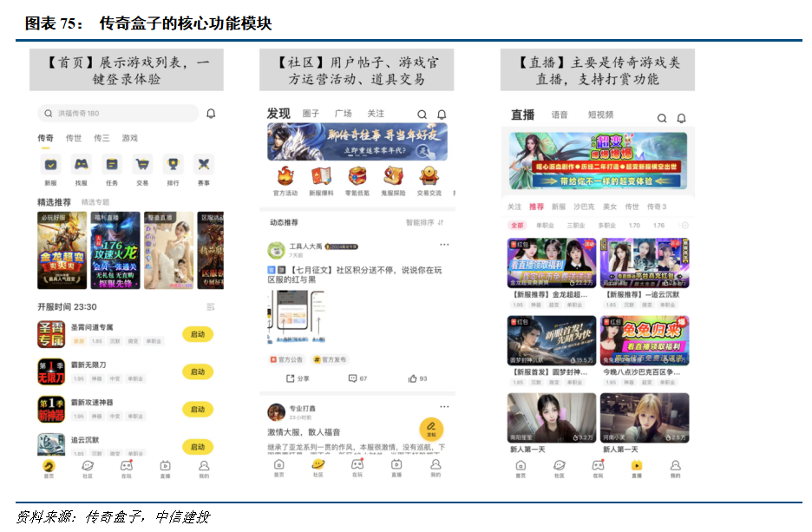The height and width of the screenshot is (532, 812).
Task: Launch 追云沉默 with its 启动 button
Action: tap(198, 447)
